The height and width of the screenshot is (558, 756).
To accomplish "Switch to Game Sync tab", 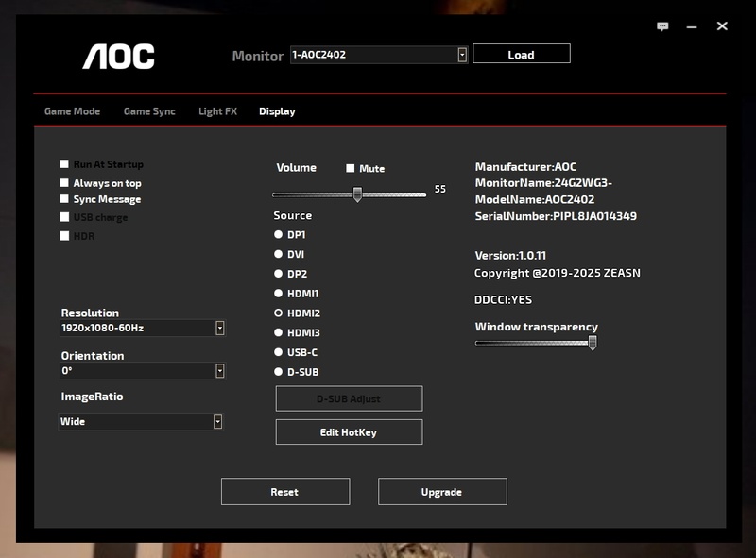I will point(149,111).
